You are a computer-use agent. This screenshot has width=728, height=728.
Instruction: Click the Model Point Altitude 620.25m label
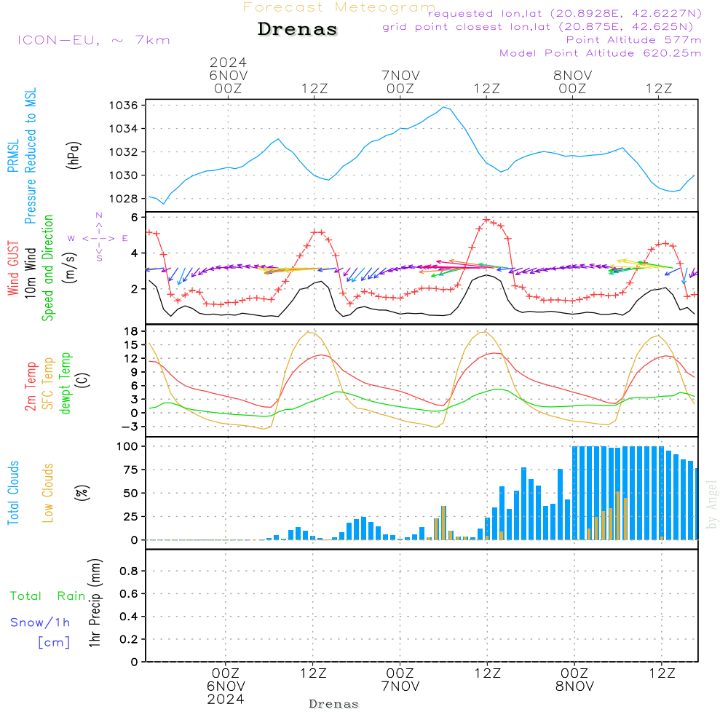pos(601,53)
